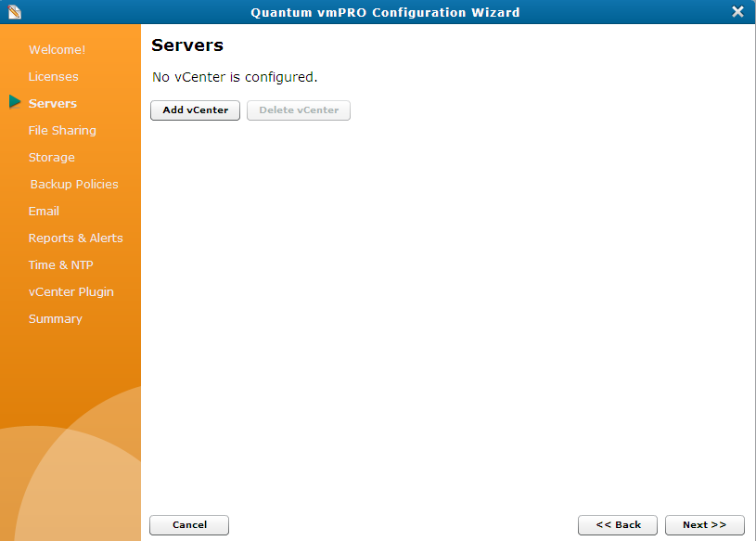This screenshot has width=756, height=541.
Task: Open the Email settings step
Action: coord(44,211)
